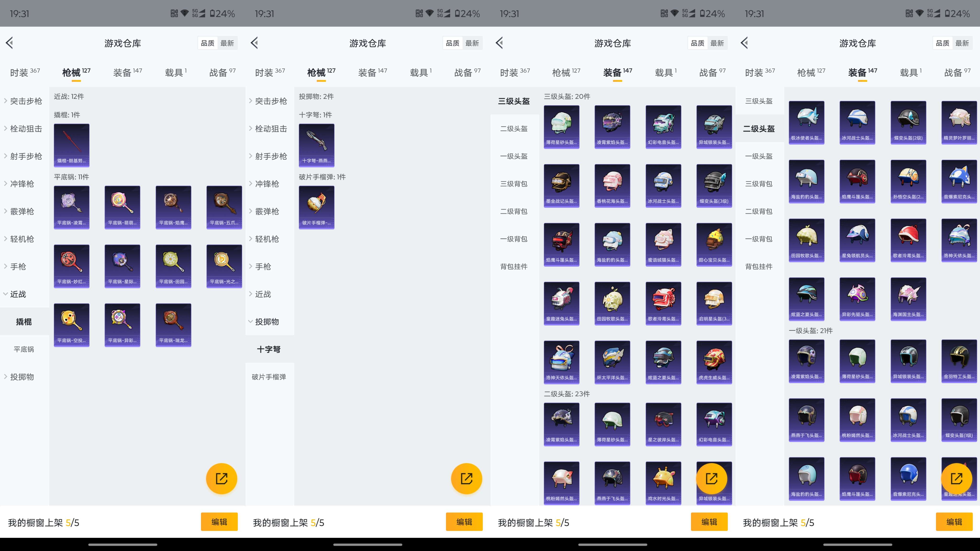980x551 pixels.
Task: Select the 平底锅-萌萌 pan skin
Action: tap(122, 207)
